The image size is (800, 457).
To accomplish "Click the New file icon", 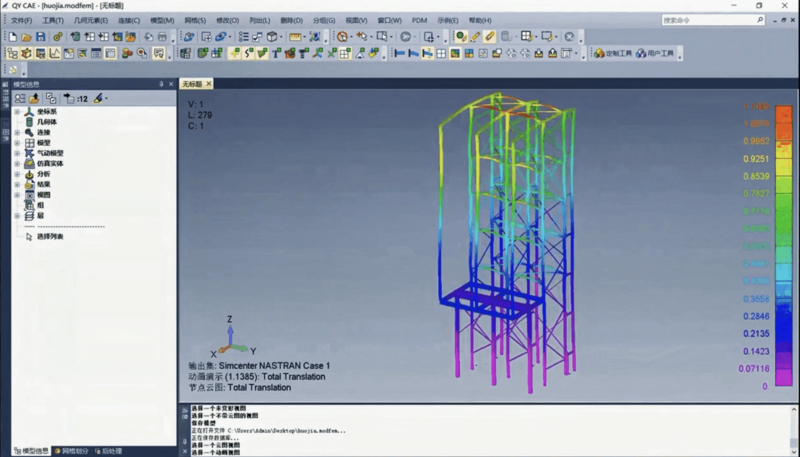I will pyautogui.click(x=11, y=37).
